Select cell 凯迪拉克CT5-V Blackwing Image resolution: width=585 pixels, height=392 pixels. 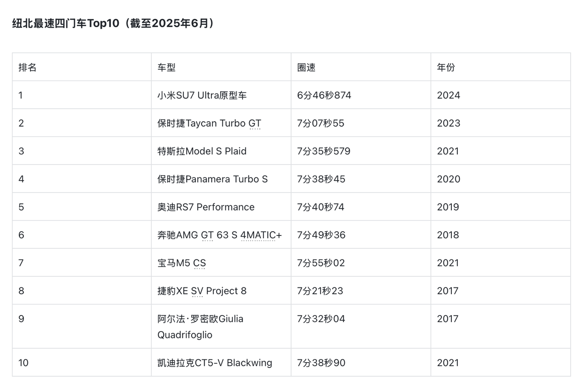(221, 363)
